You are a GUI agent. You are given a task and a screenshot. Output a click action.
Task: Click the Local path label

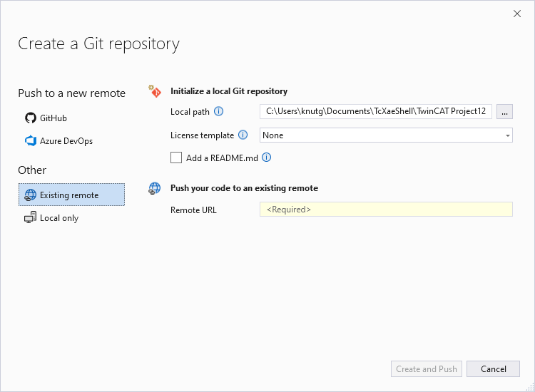point(190,112)
